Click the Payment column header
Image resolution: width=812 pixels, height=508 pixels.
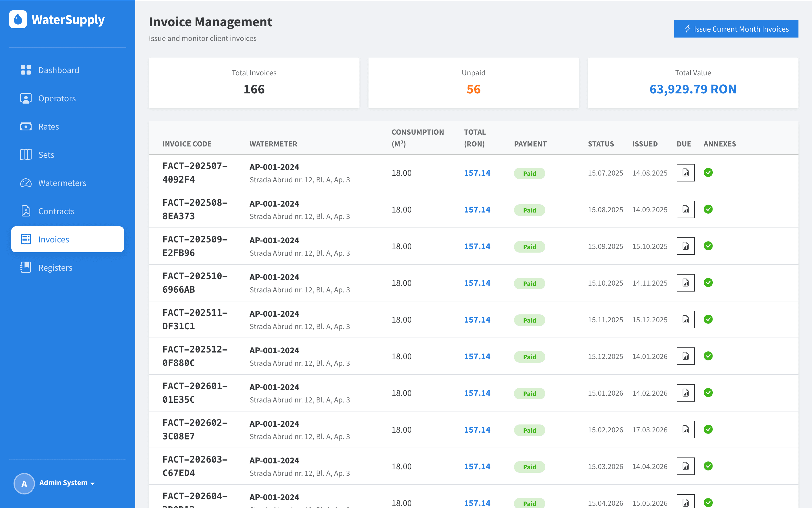pos(530,144)
